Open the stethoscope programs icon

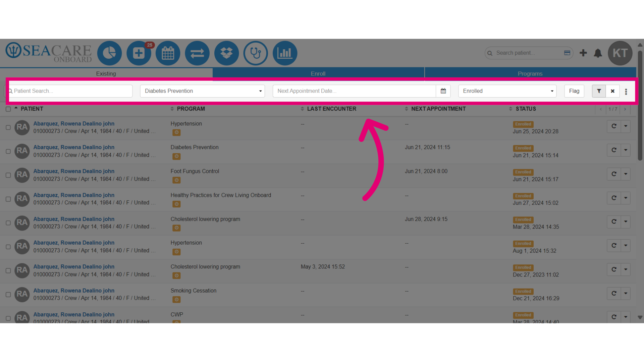click(x=256, y=53)
